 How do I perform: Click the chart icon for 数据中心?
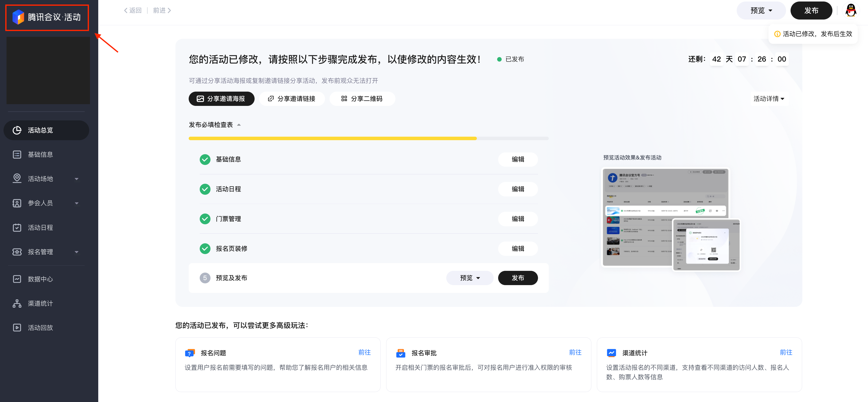[x=17, y=279]
